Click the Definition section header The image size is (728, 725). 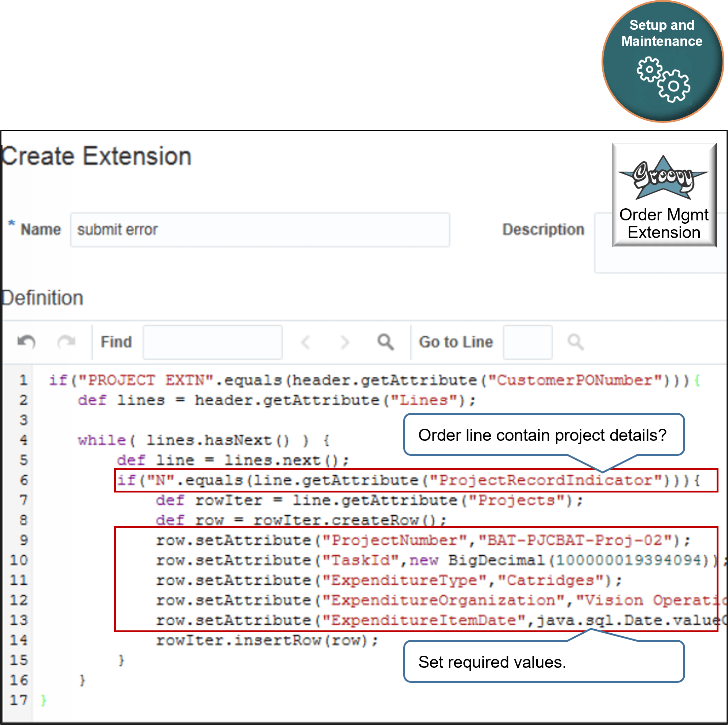tap(43, 297)
